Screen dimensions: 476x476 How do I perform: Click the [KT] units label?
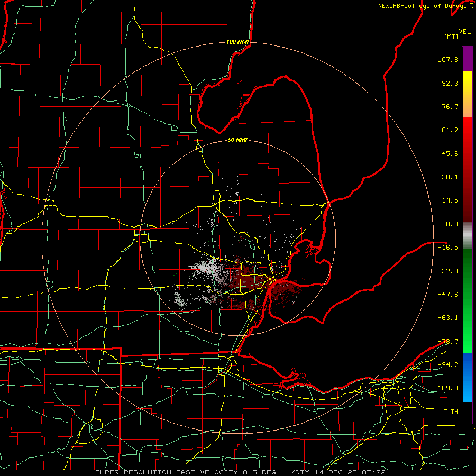tap(452, 36)
